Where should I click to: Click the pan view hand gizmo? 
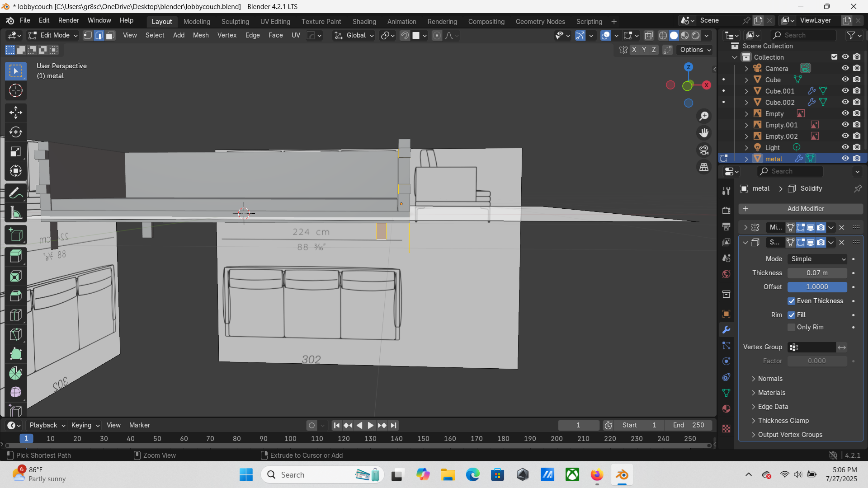pos(704,133)
